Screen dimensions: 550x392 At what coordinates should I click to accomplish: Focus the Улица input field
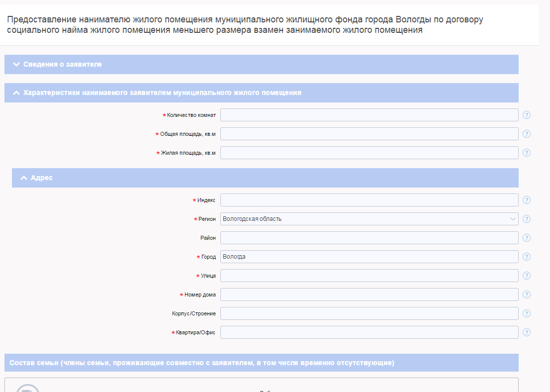coord(369,276)
